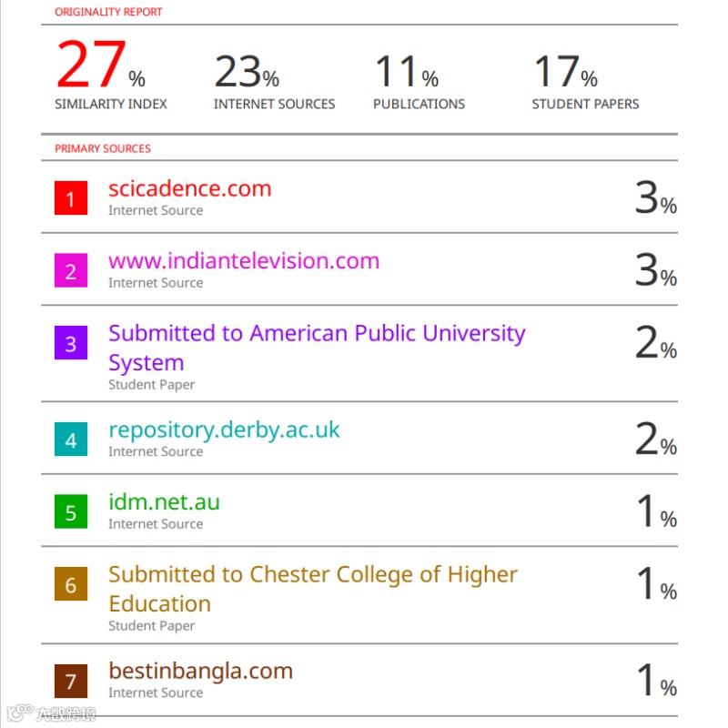
Task: Click the 23% internet sources value
Action: [x=247, y=71]
